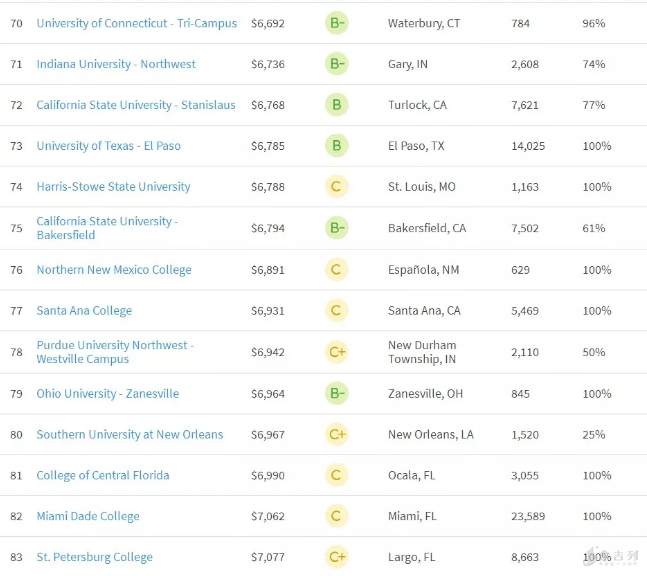The image size is (647, 576).
Task: Open California State University - Bakersfield link
Action: (x=107, y=228)
